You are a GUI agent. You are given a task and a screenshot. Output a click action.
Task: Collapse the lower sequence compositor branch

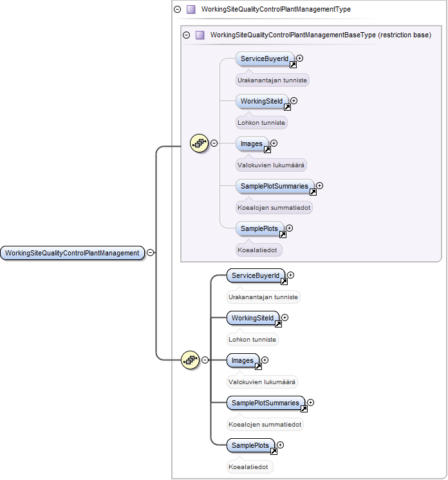[x=205, y=360]
